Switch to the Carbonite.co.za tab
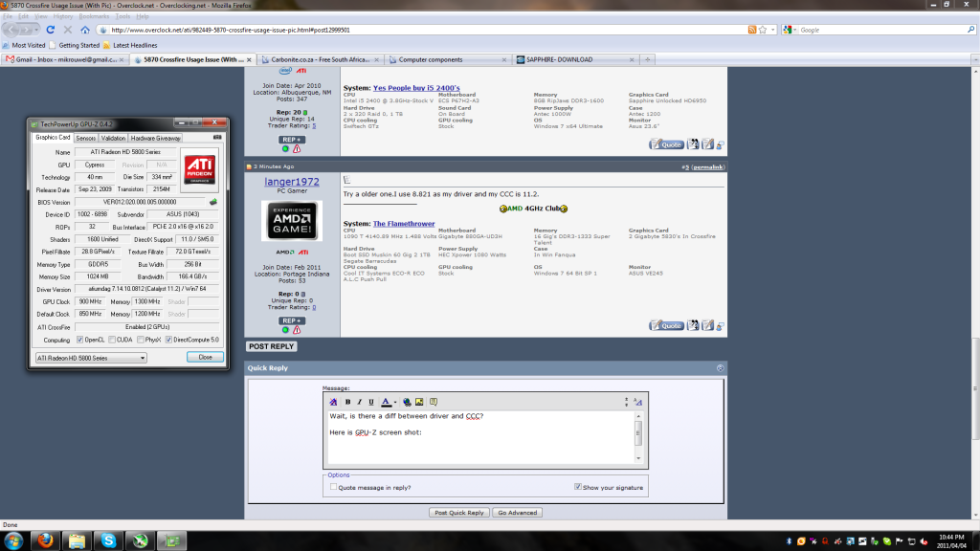The image size is (980, 551). (320, 59)
